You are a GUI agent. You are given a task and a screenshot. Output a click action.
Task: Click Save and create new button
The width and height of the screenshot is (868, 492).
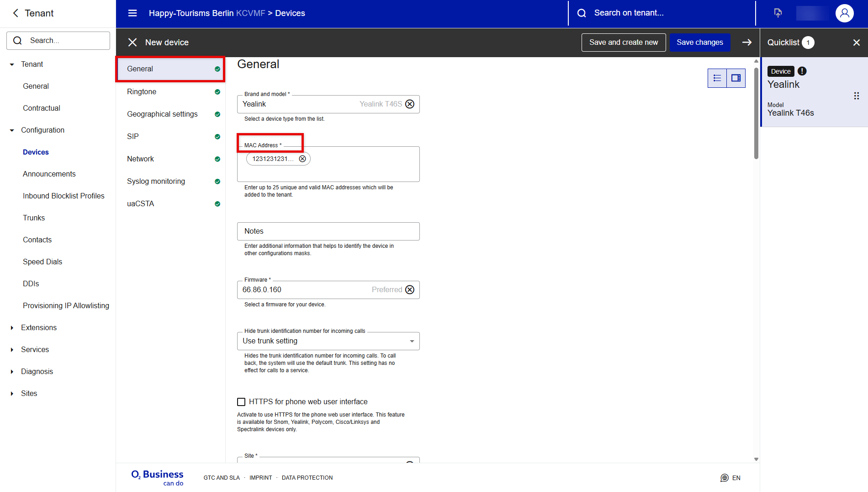click(x=623, y=43)
